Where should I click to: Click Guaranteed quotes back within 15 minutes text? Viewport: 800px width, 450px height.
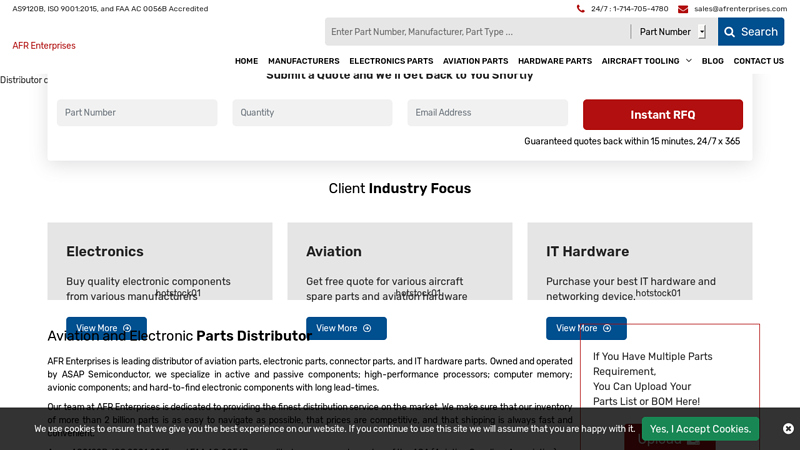coord(632,141)
